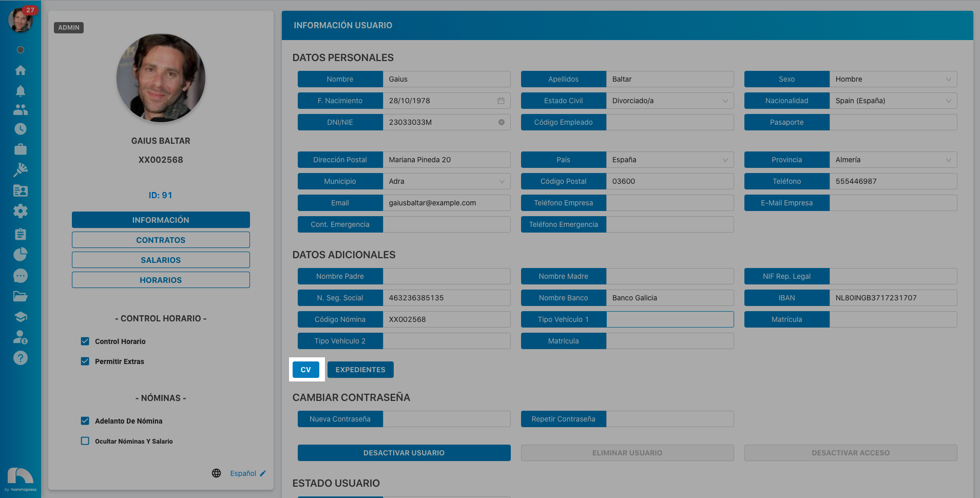Open settings gear in sidebar
Image resolution: width=980 pixels, height=498 pixels.
click(x=21, y=211)
